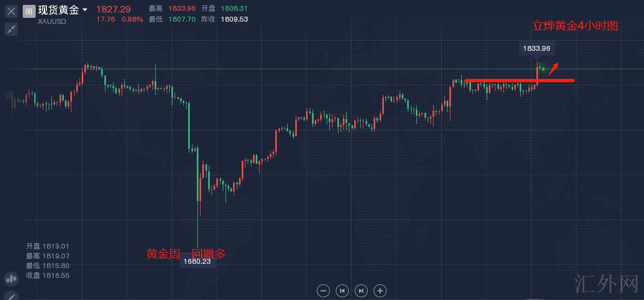The image size is (644, 300).
Task: Close the chart with the X icon
Action: pos(11,11)
